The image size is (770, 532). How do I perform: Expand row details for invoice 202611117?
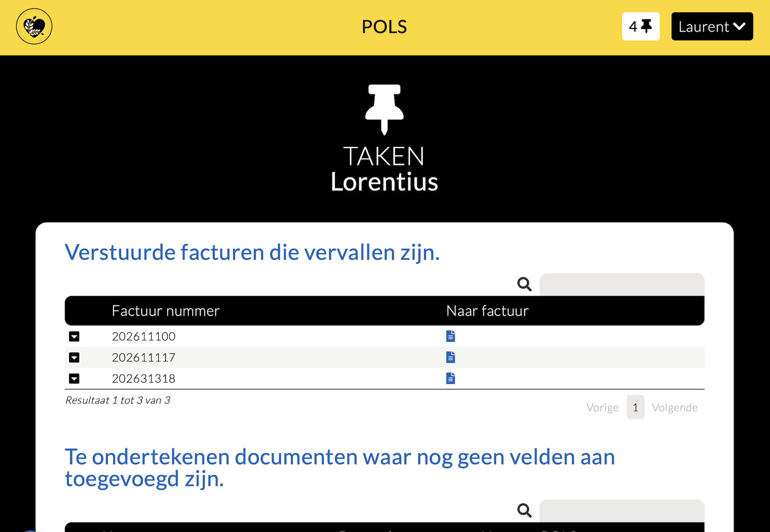click(74, 357)
